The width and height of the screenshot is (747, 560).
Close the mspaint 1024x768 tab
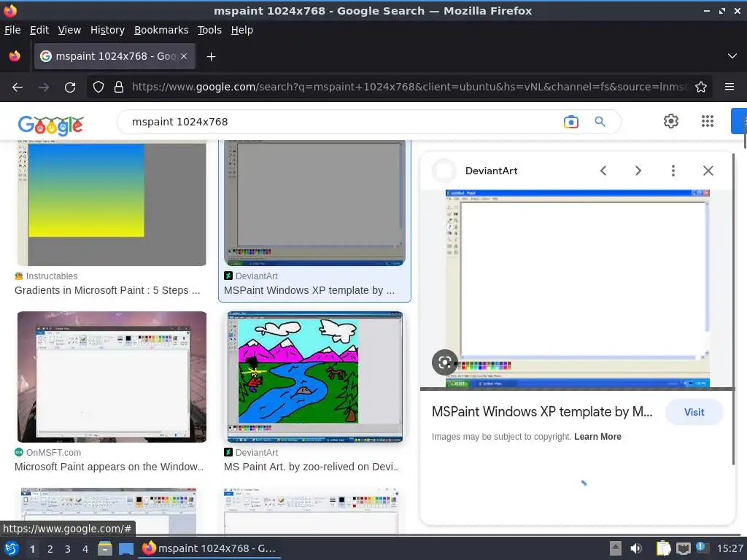[x=184, y=56]
